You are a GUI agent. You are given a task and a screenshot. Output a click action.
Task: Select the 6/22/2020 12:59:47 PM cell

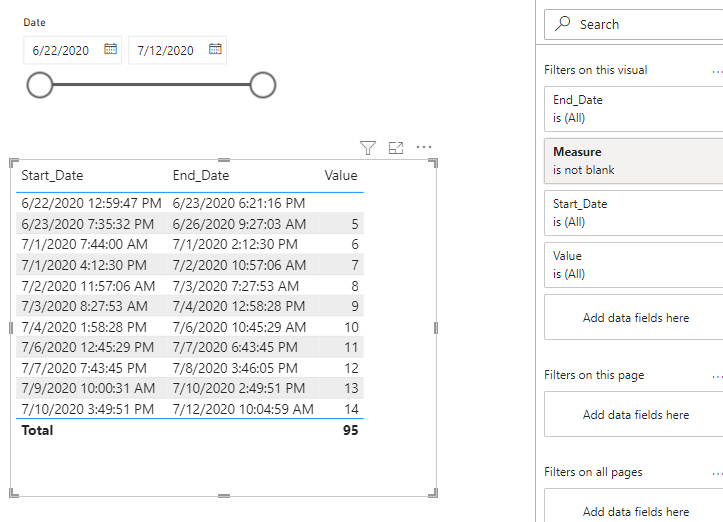click(x=91, y=203)
